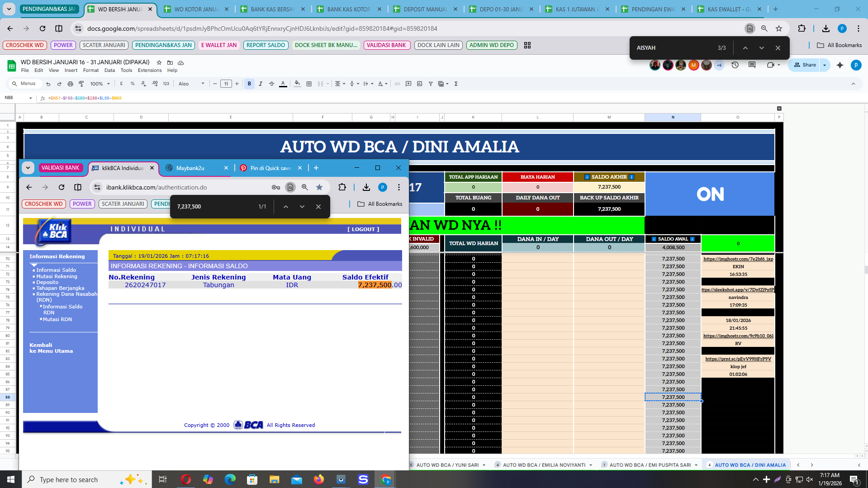868x488 pixels.
Task: Apply percent format to the cell
Action: [x=133, y=84]
